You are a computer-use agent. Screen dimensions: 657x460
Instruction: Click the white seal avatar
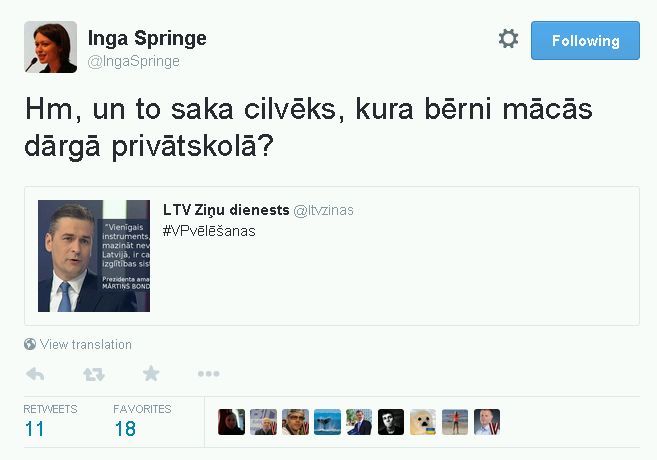click(x=423, y=422)
